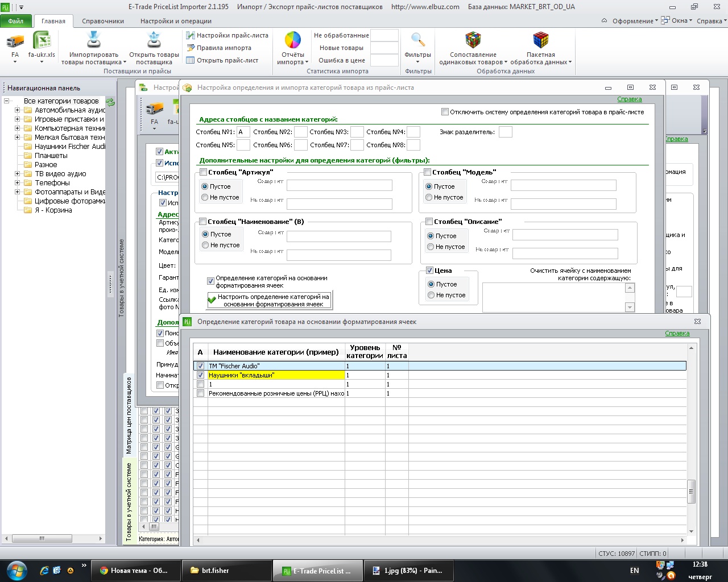Image resolution: width=728 pixels, height=582 pixels.
Task: Click the refresh icon in navigation panel
Action: pyautogui.click(x=111, y=102)
